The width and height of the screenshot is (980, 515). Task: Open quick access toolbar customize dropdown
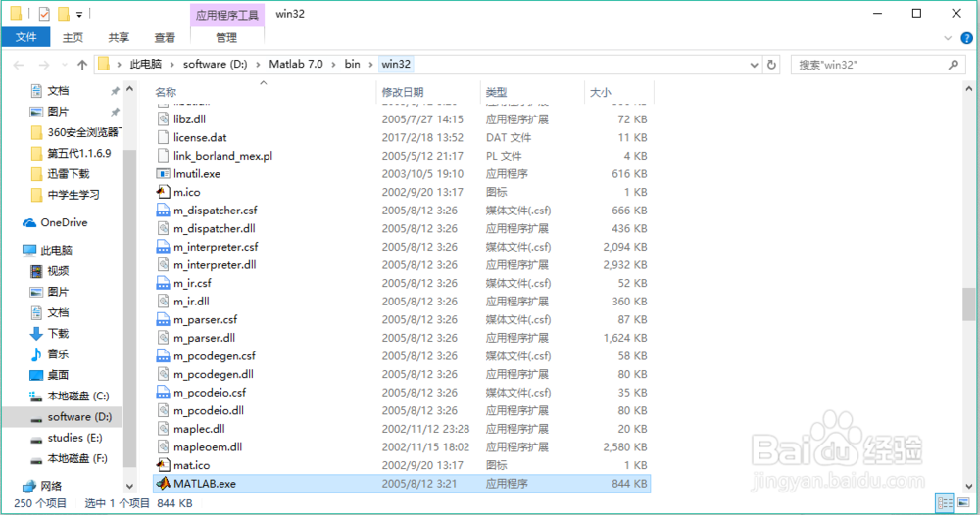(79, 13)
